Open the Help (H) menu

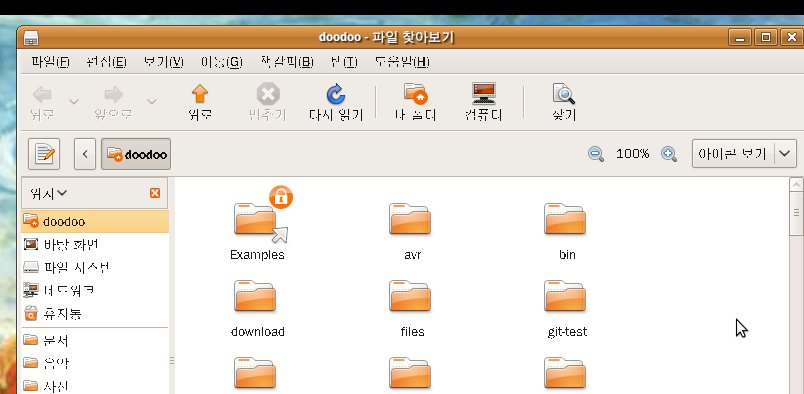click(x=402, y=62)
